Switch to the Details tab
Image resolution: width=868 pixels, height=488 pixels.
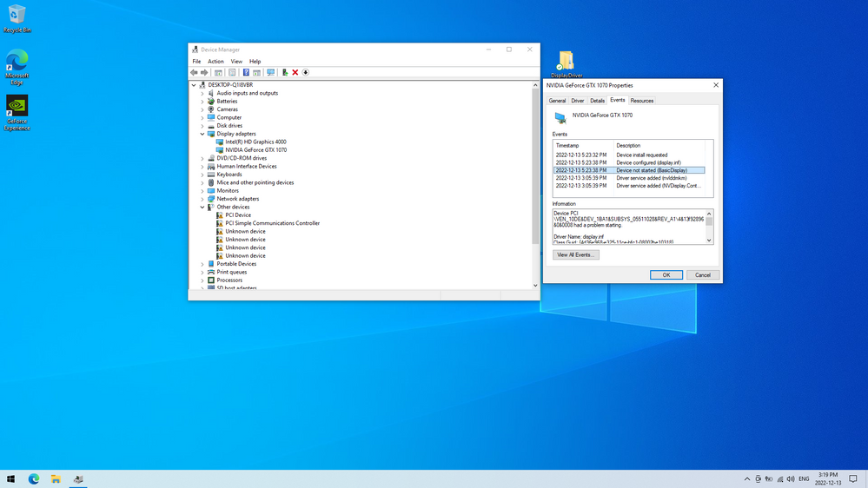[597, 101]
